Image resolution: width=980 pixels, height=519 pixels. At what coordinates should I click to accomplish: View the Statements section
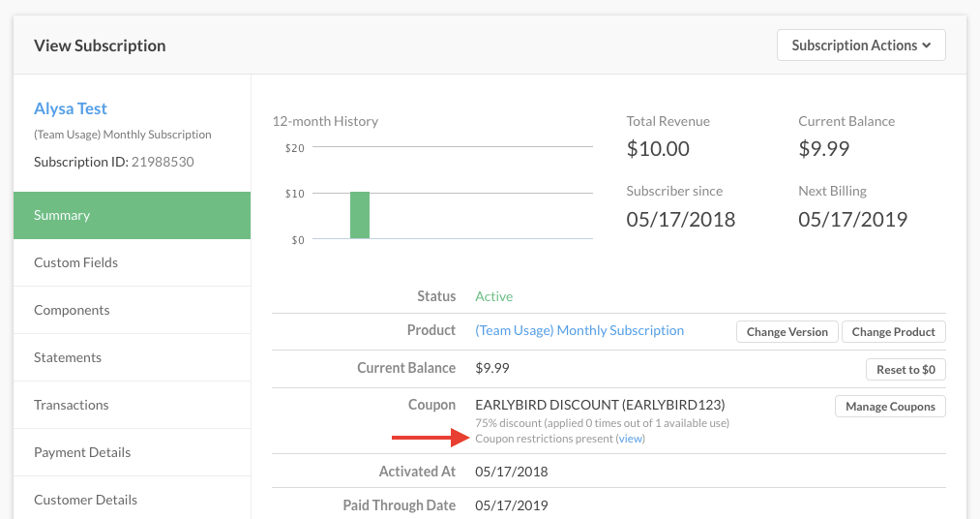pos(132,357)
